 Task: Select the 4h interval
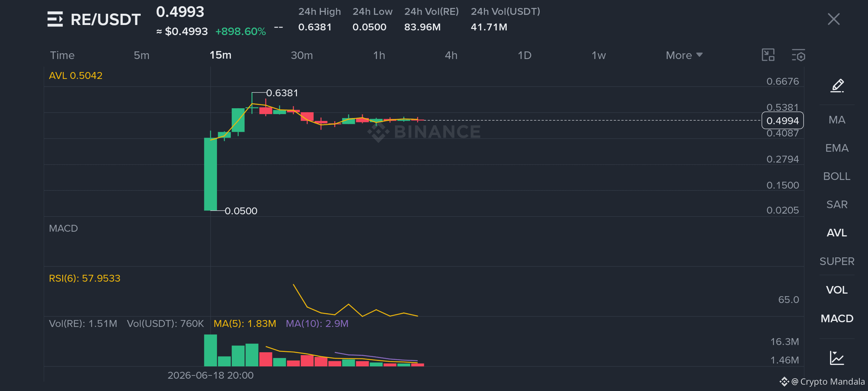point(451,55)
